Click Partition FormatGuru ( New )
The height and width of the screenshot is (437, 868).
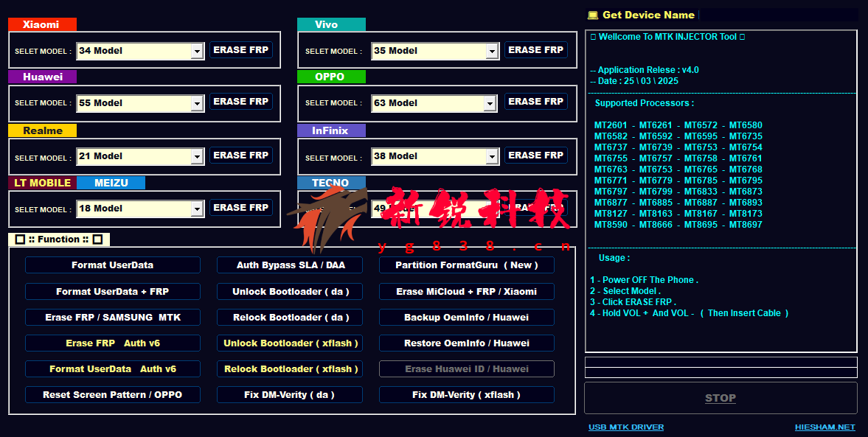point(467,265)
